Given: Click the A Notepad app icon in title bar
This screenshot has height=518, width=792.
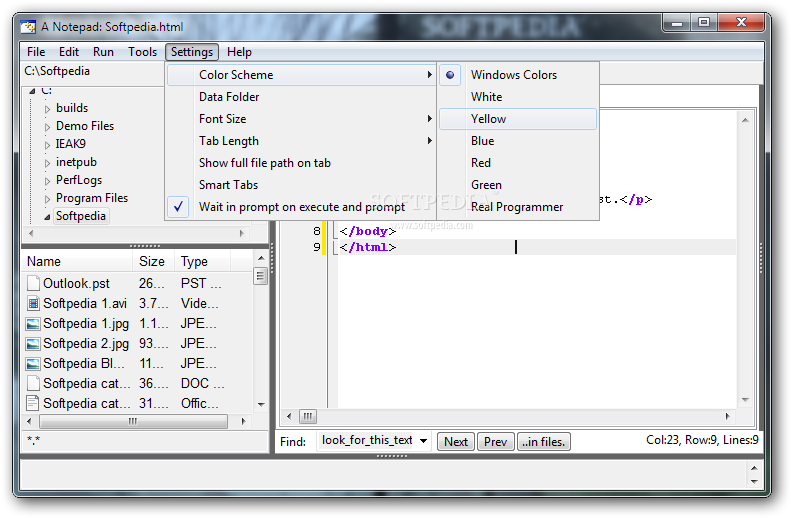Looking at the screenshot, I should (28, 27).
